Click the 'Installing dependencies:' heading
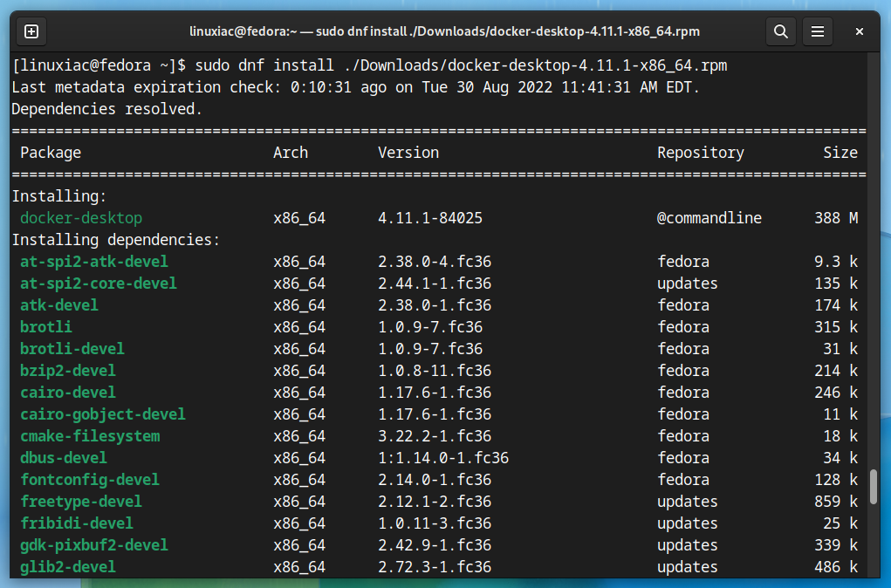This screenshot has width=891, height=588. [x=116, y=240]
